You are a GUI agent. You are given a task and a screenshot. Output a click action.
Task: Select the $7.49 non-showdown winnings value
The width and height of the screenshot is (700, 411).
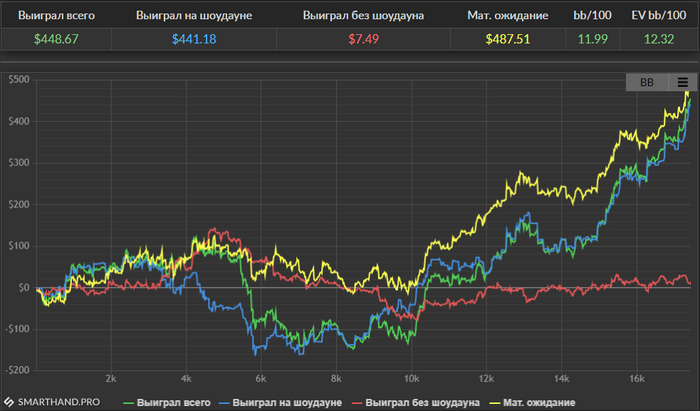tap(363, 39)
